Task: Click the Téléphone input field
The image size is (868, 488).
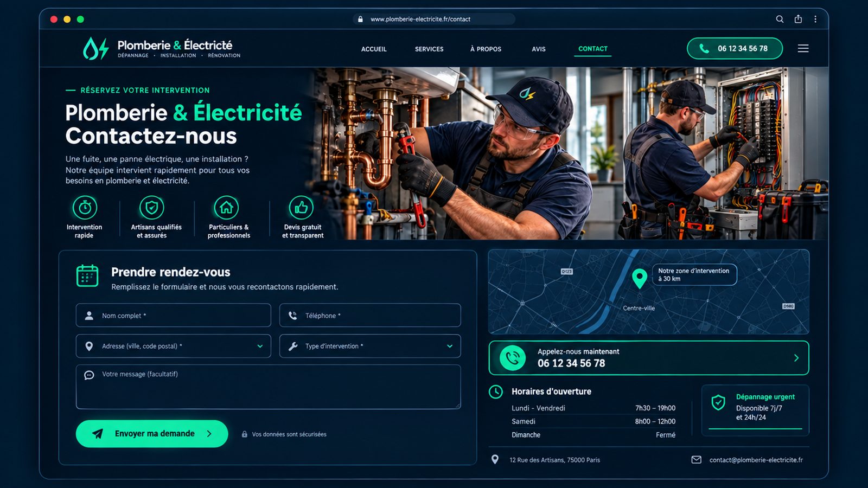Action: click(370, 315)
